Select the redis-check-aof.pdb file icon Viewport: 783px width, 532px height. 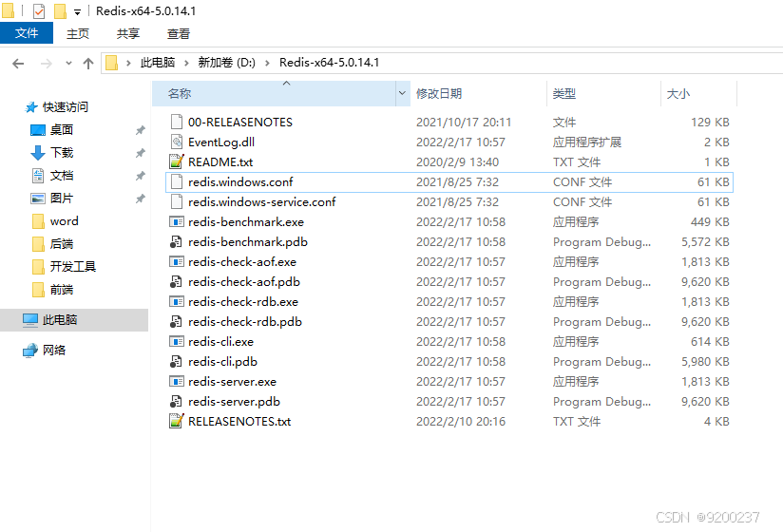coord(177,281)
